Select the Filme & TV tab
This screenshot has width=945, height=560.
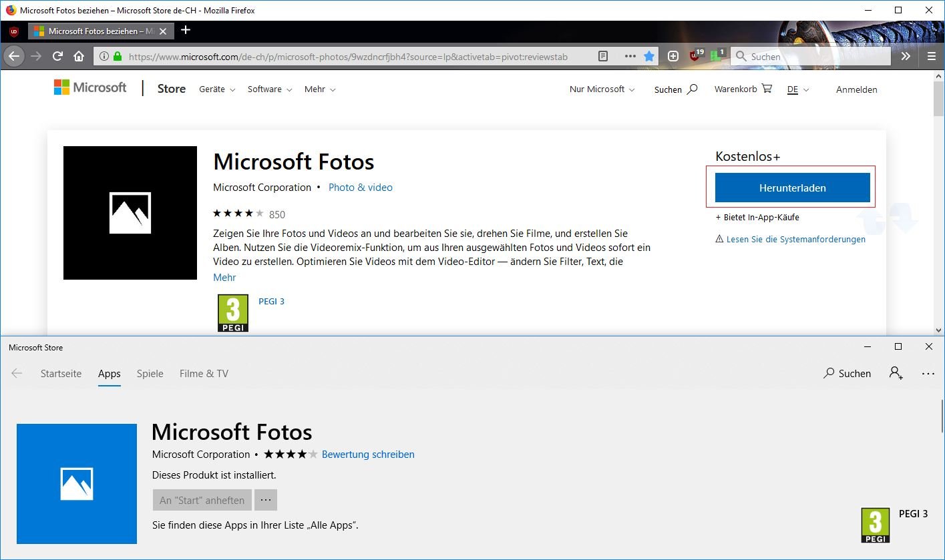pyautogui.click(x=204, y=374)
